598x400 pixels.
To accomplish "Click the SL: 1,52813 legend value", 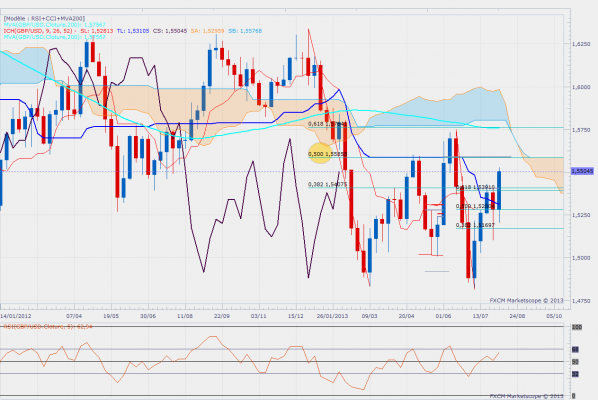I will pyautogui.click(x=96, y=31).
